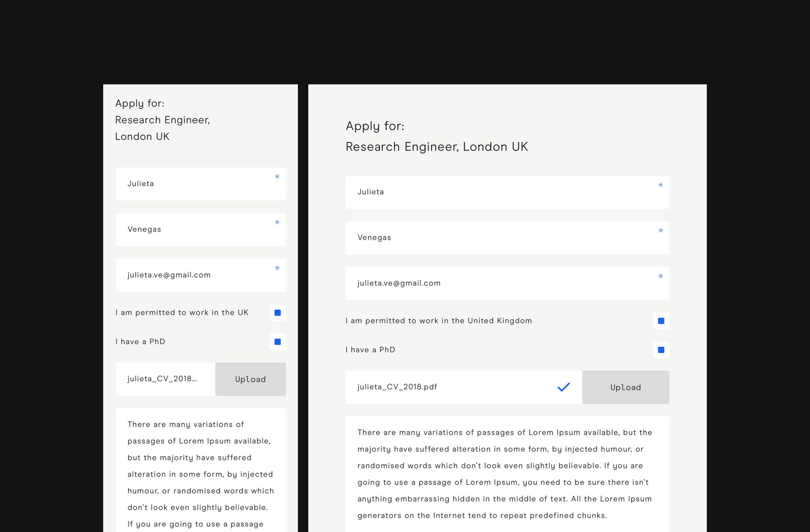This screenshot has height=532, width=810.
Task: Click the "London UK" heading line in narrow form
Action: click(x=142, y=136)
